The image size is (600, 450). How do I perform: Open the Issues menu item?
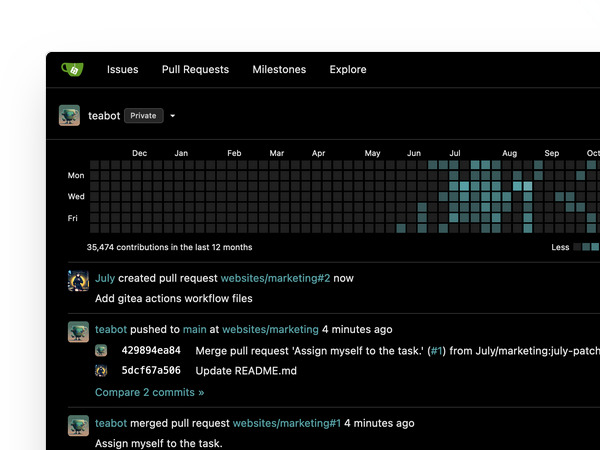pyautogui.click(x=122, y=70)
